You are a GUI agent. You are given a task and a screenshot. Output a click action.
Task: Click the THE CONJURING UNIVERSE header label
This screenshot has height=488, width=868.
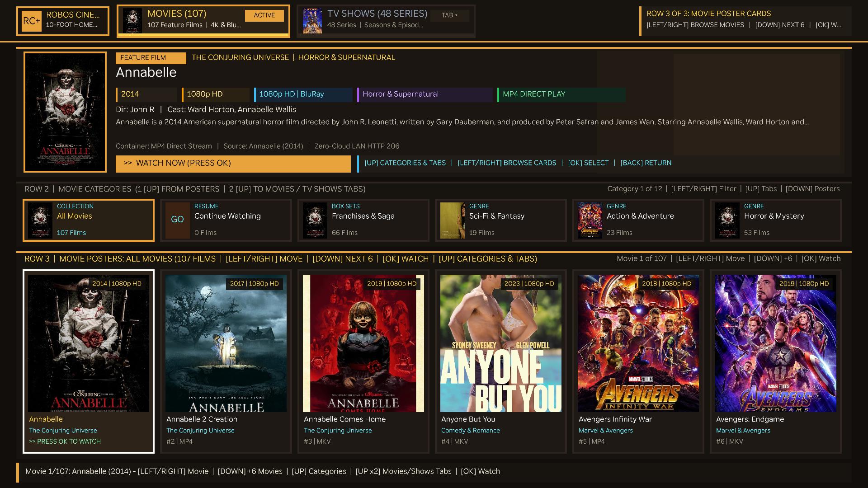[x=240, y=58]
